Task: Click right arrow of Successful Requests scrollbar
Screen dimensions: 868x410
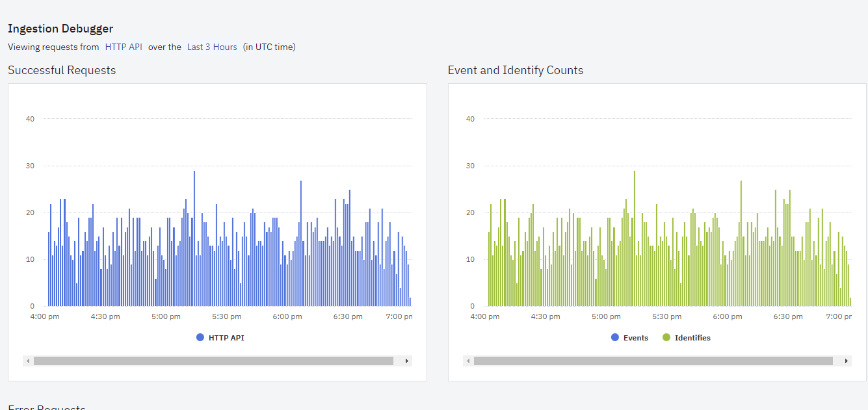Action: point(407,361)
